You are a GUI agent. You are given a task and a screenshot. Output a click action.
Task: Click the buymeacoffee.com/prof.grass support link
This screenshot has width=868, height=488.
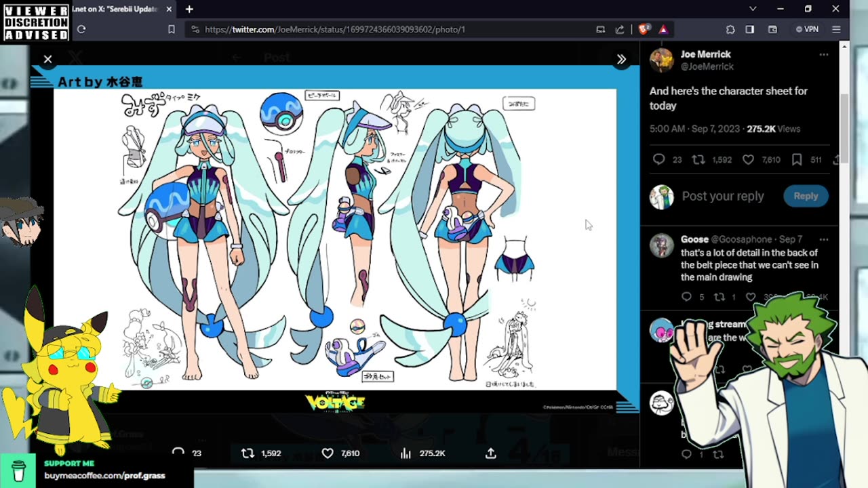[104, 476]
